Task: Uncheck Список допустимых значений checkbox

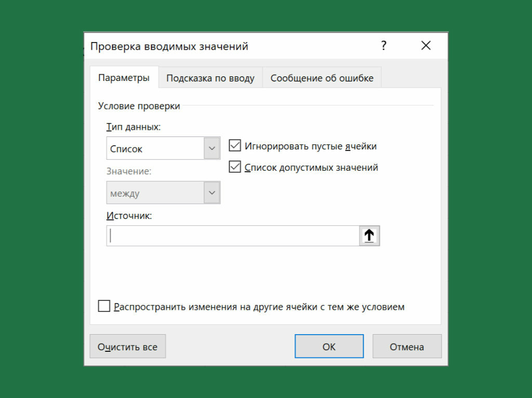Action: click(x=235, y=167)
